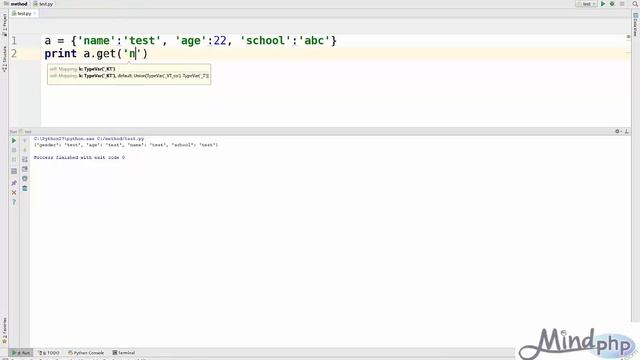This screenshot has width=640, height=360.
Task: Click the test.py breadcrumb in navigation bar
Action: point(43,4)
